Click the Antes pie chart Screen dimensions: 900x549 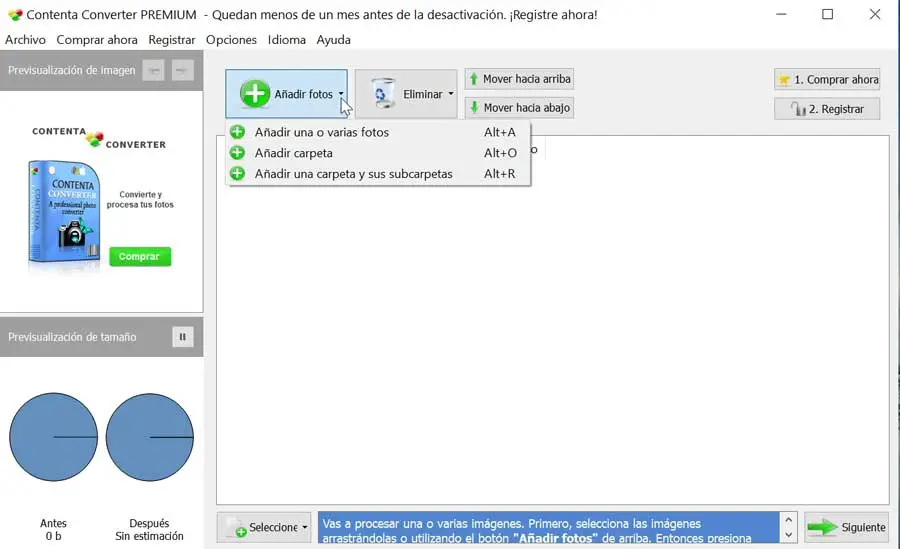point(53,437)
